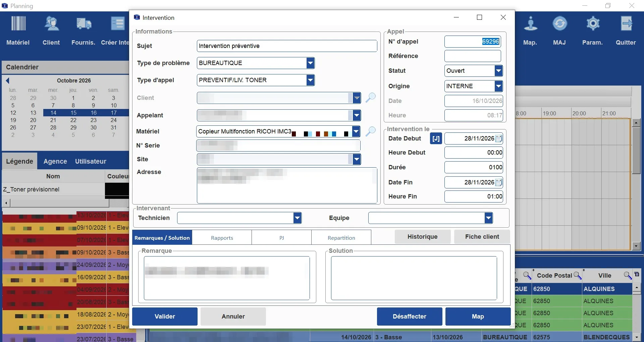Viewport: 644px width, 342px height.
Task: Click the Valider button
Action: (x=165, y=317)
